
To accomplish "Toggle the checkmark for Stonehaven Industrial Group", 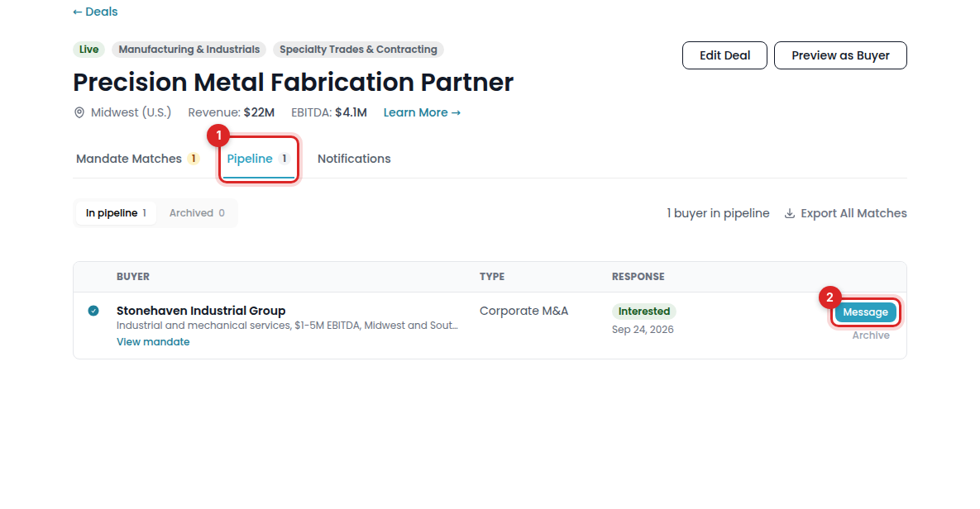I will [93, 311].
